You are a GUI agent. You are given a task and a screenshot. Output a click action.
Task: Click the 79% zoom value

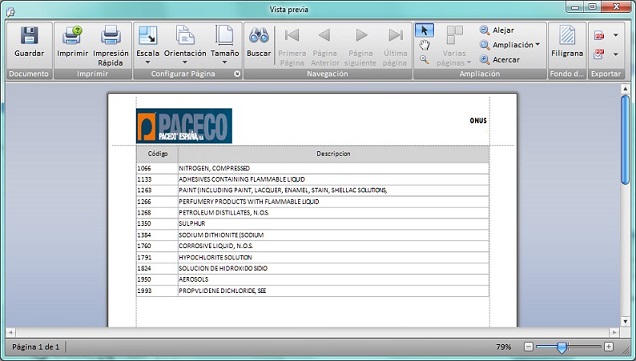(503, 347)
